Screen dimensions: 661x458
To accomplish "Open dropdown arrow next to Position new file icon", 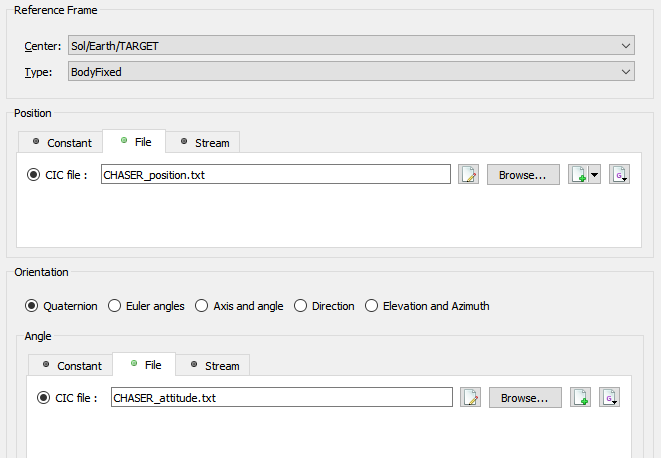I will tap(595, 175).
